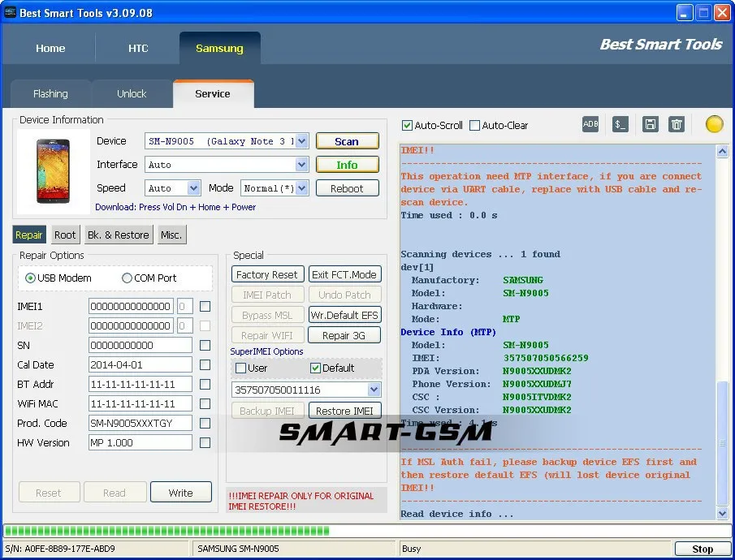Click the IMEI 357507050566259 log value

pos(546,358)
